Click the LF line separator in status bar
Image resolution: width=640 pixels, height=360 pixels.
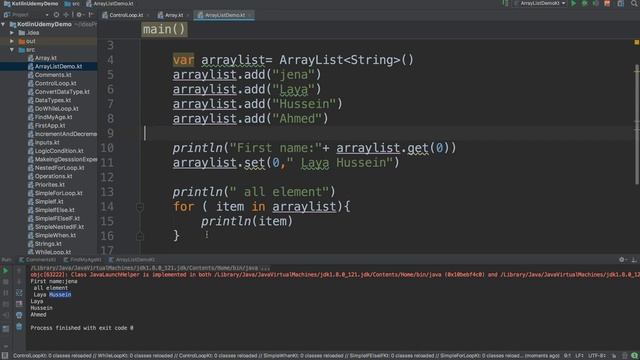[579, 356]
